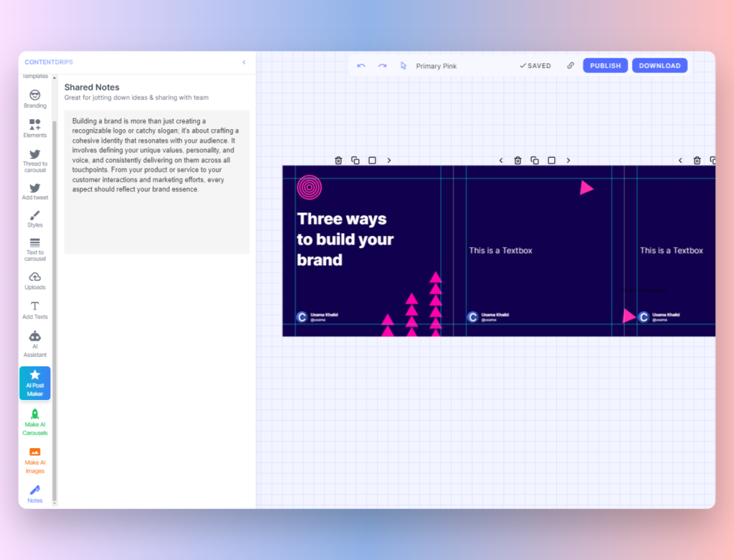The width and height of the screenshot is (734, 560).
Task: Open the Elements sidebar item
Action: point(34,128)
